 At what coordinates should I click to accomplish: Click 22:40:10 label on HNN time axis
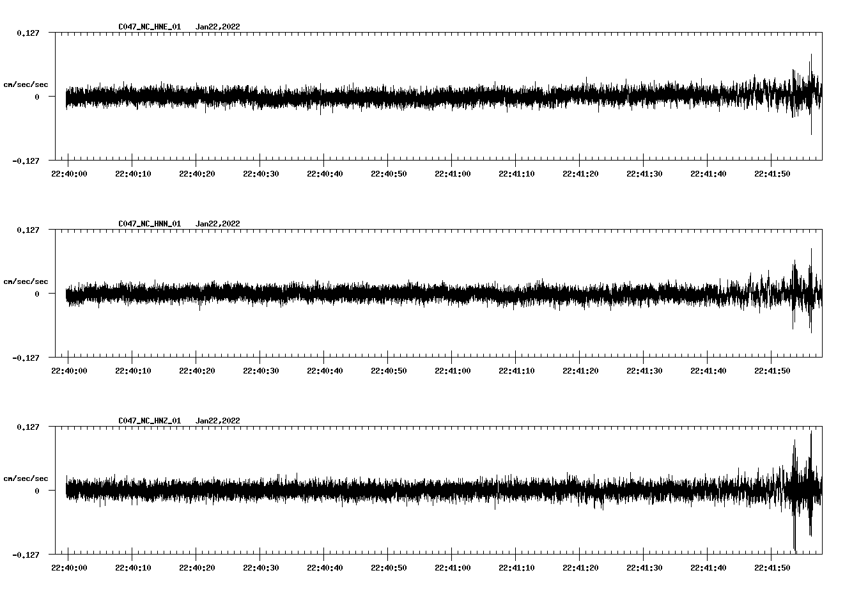133,371
